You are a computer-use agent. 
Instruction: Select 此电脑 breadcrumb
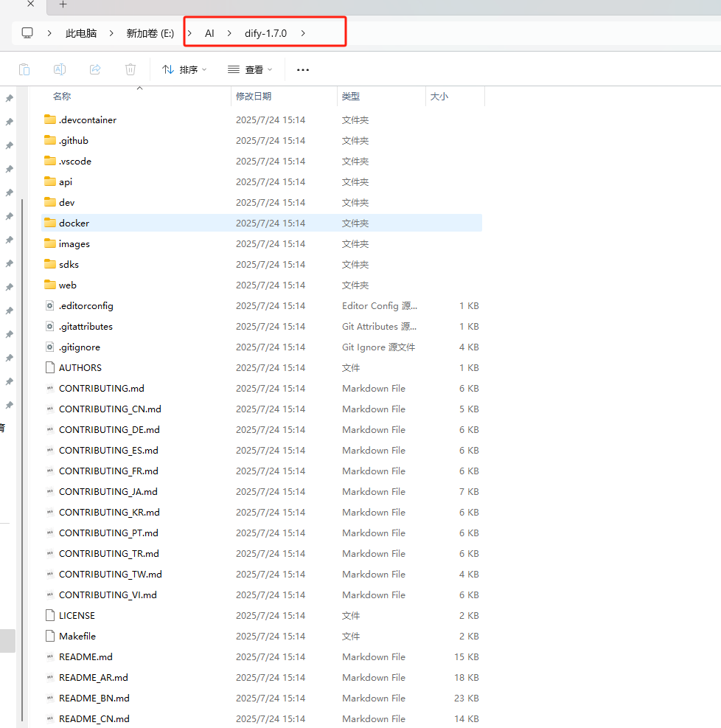81,33
